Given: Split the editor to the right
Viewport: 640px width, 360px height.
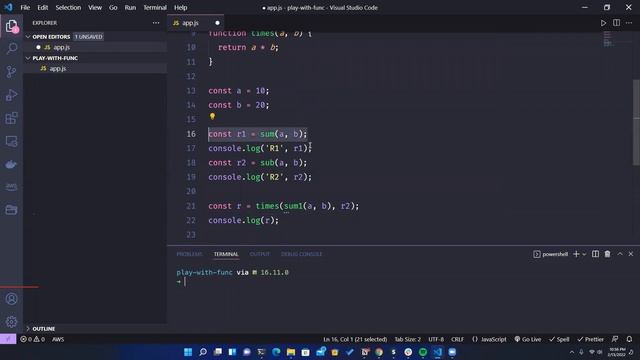Looking at the screenshot, I should pos(616,23).
